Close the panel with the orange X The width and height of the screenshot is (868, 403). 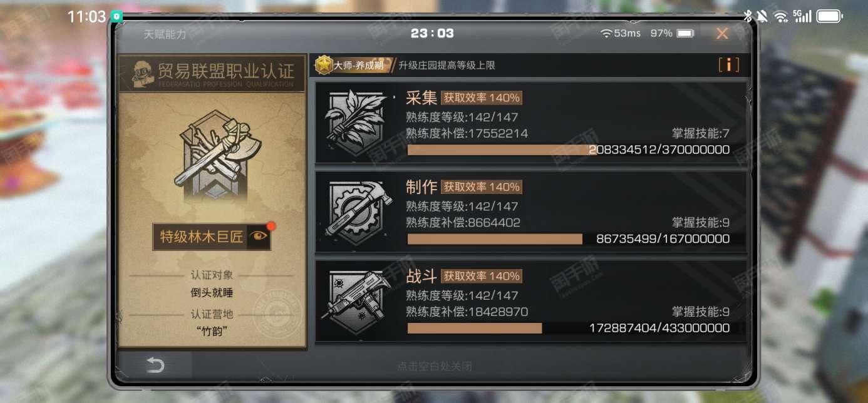click(x=722, y=34)
